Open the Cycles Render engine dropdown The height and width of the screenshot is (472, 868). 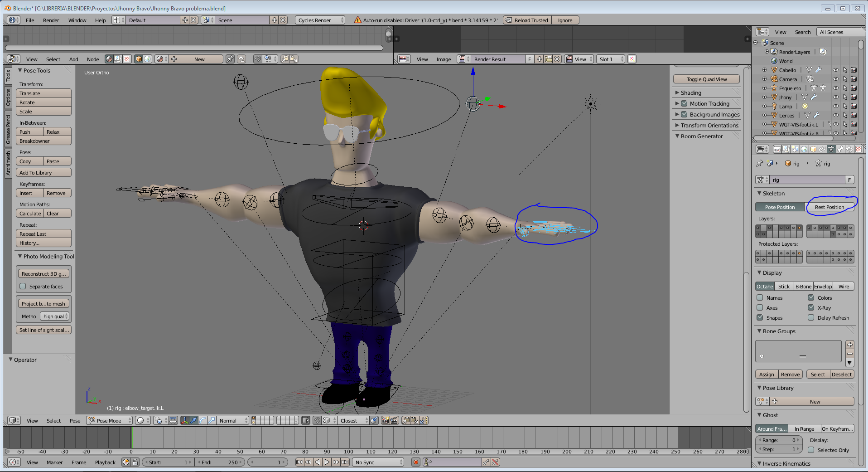(320, 20)
